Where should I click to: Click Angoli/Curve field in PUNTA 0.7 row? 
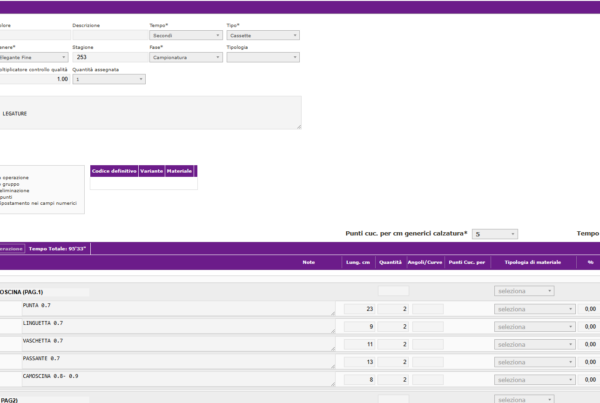pyautogui.click(x=428, y=309)
